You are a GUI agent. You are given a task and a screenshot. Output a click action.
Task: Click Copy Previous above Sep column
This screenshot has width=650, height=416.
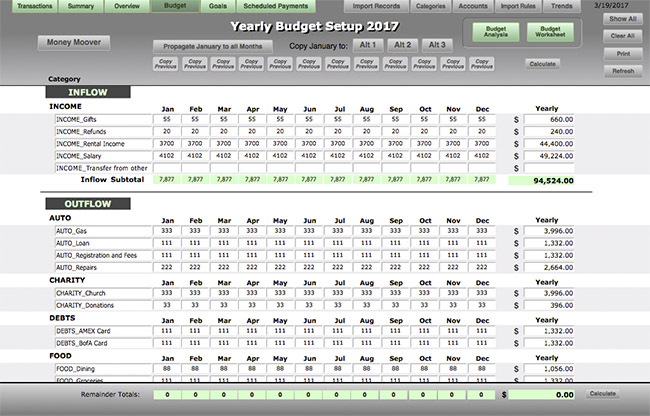(x=395, y=64)
